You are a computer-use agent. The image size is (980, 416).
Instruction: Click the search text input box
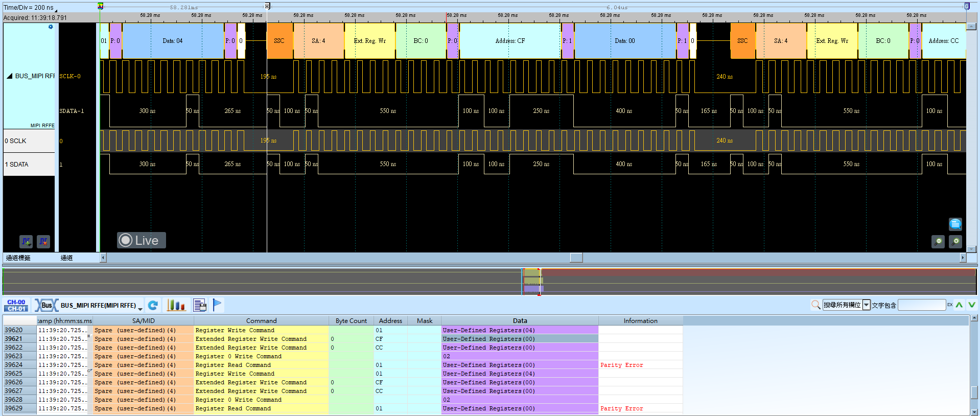pyautogui.click(x=922, y=305)
